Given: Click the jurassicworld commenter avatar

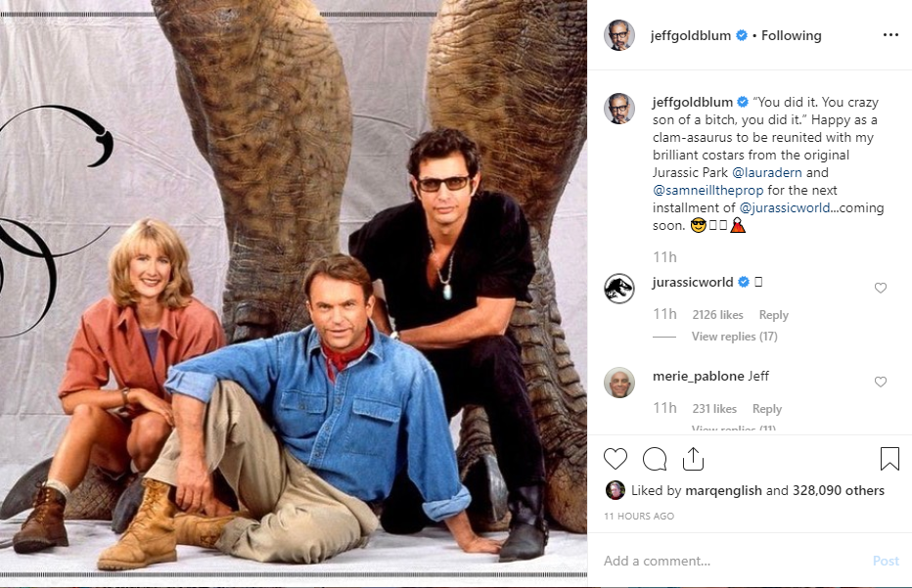Looking at the screenshot, I should tap(619, 289).
